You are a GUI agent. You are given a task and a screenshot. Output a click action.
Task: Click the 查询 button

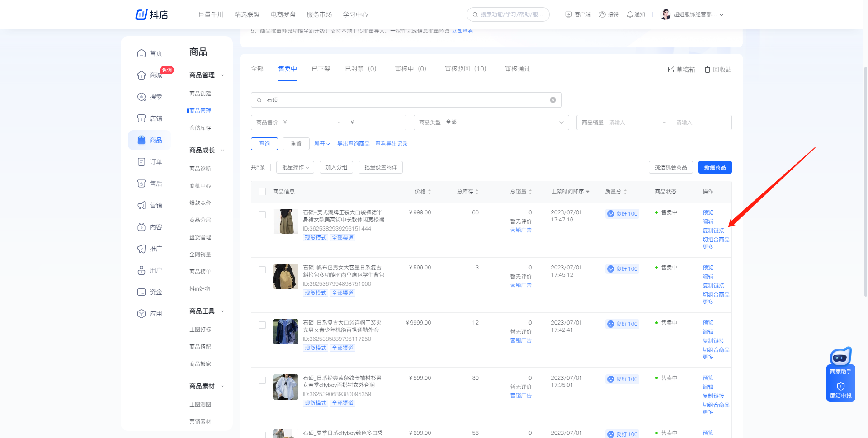[x=264, y=144]
